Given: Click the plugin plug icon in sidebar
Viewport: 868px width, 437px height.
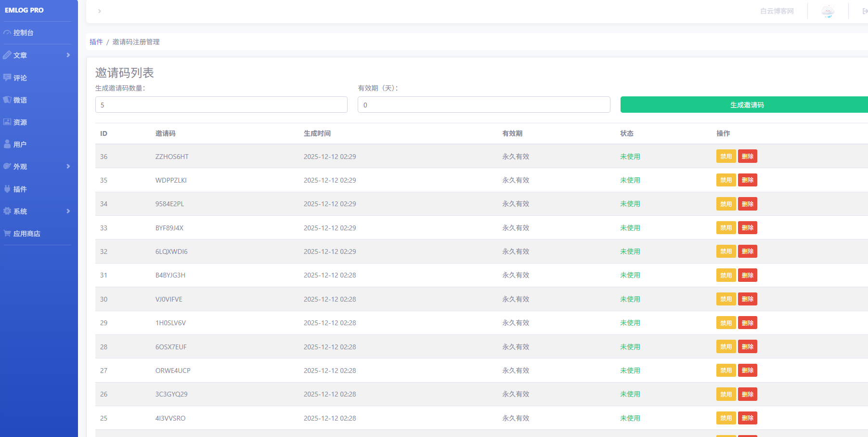Looking at the screenshot, I should pyautogui.click(x=7, y=189).
